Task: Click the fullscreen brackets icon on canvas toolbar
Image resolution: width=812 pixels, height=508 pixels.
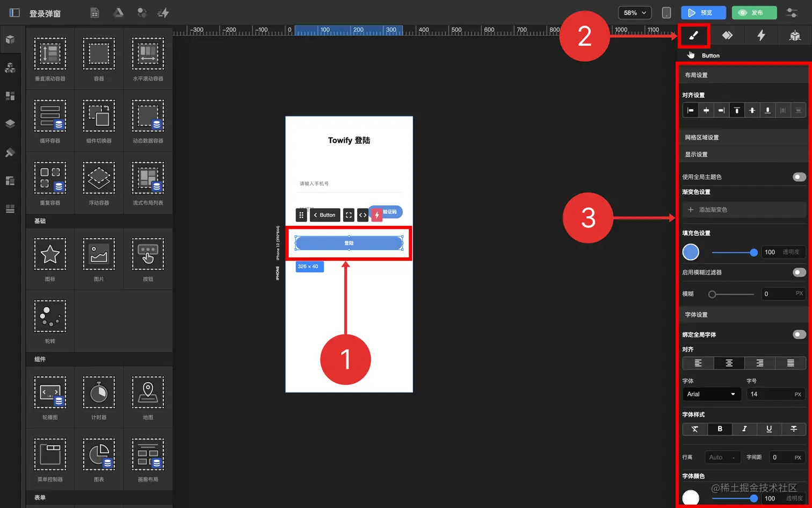Action: pos(349,215)
